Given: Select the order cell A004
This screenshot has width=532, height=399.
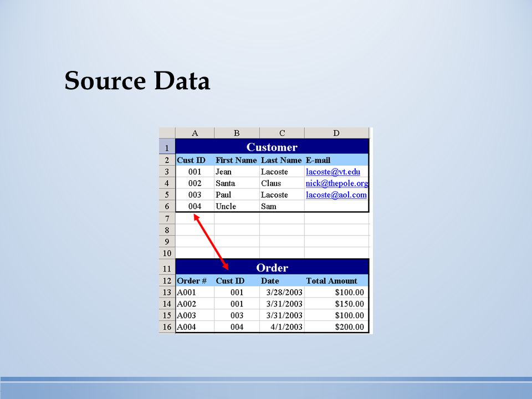Looking at the screenshot, I should 195,327.
